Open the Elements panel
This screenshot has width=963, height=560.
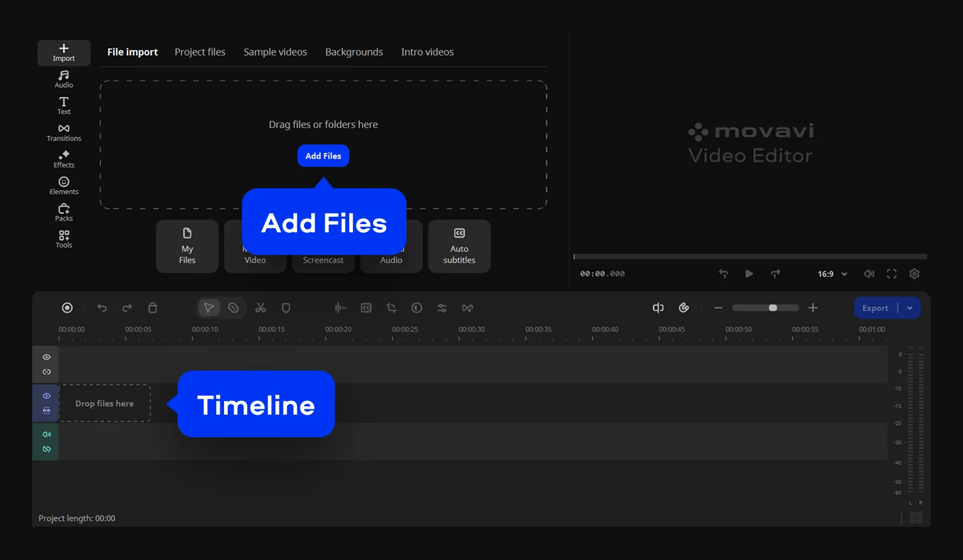pos(64,186)
